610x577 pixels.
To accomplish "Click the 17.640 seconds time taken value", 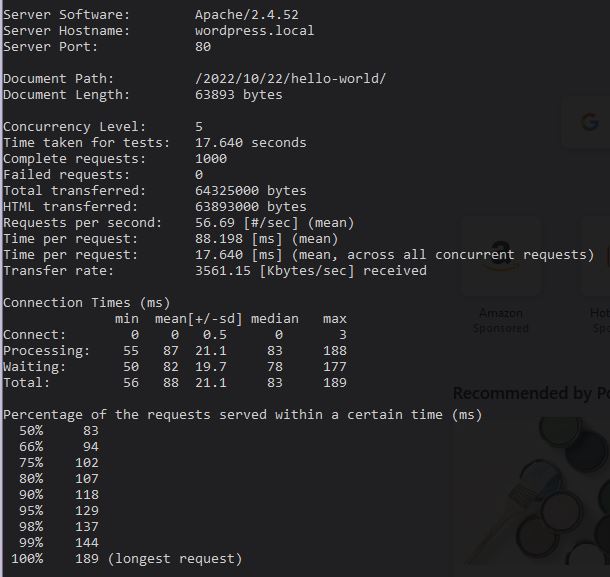I will pos(251,142).
